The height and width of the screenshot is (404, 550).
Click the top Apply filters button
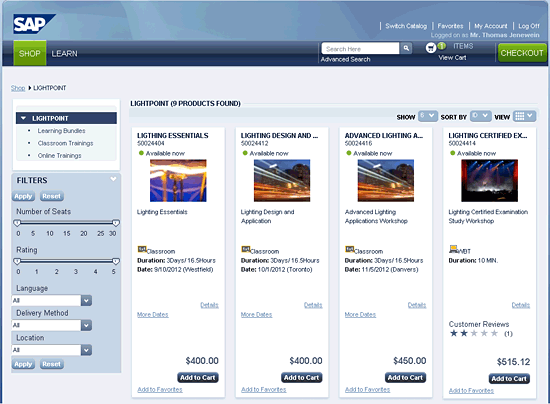click(23, 196)
